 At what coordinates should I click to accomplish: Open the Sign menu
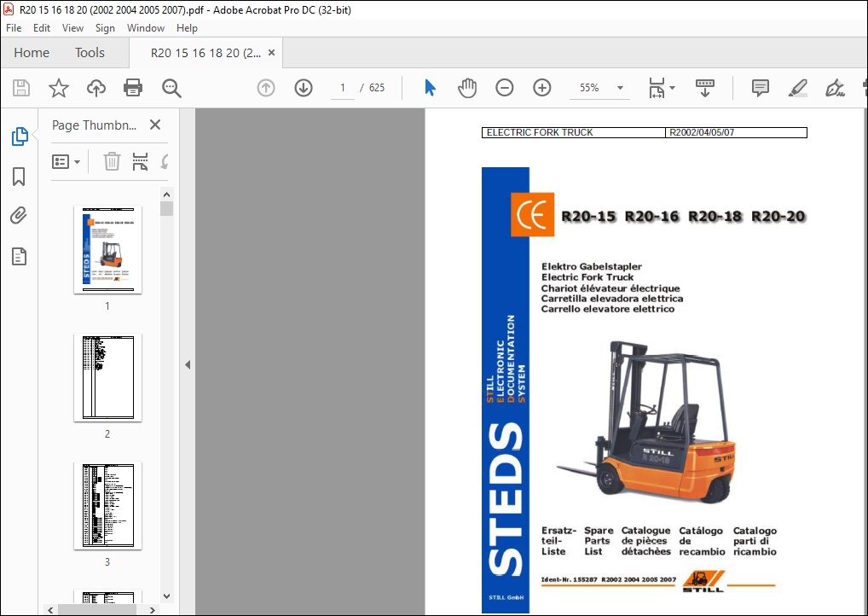105,27
